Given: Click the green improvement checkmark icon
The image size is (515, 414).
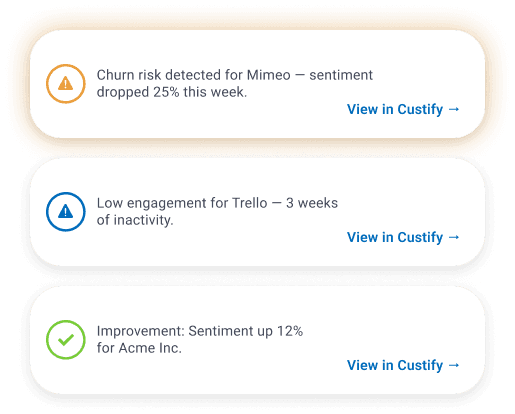Looking at the screenshot, I should [x=66, y=339].
